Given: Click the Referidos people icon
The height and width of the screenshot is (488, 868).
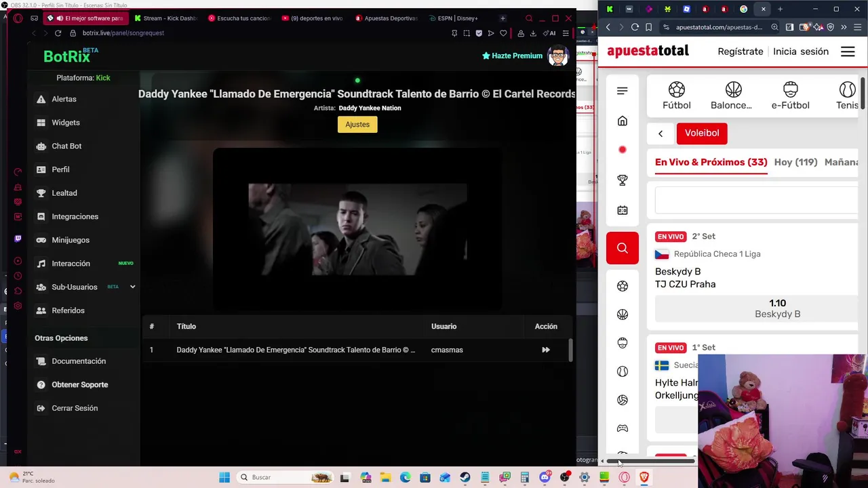Looking at the screenshot, I should [x=41, y=310].
